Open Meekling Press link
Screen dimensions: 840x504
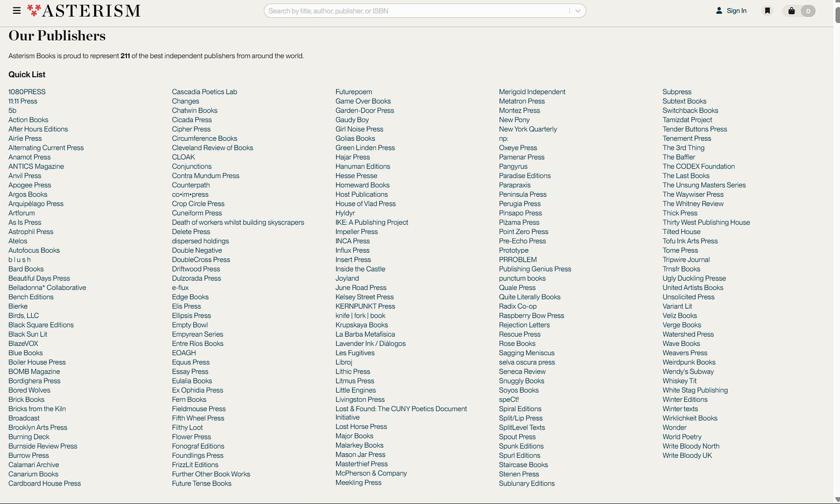(358, 482)
